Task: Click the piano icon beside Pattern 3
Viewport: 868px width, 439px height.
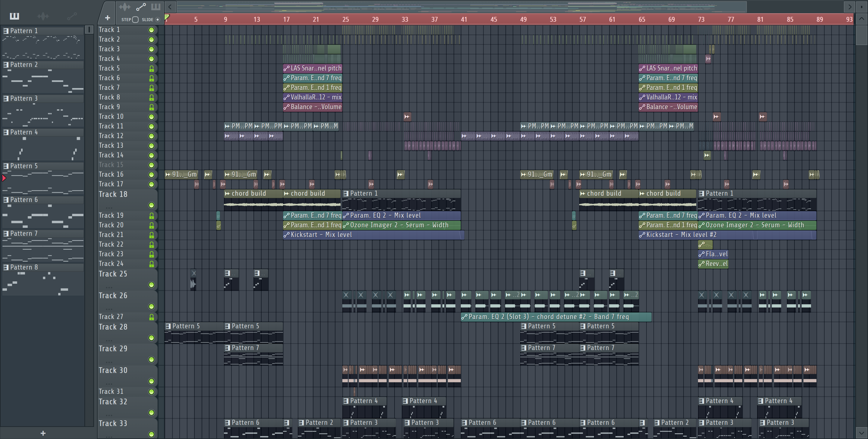Action: (6, 99)
